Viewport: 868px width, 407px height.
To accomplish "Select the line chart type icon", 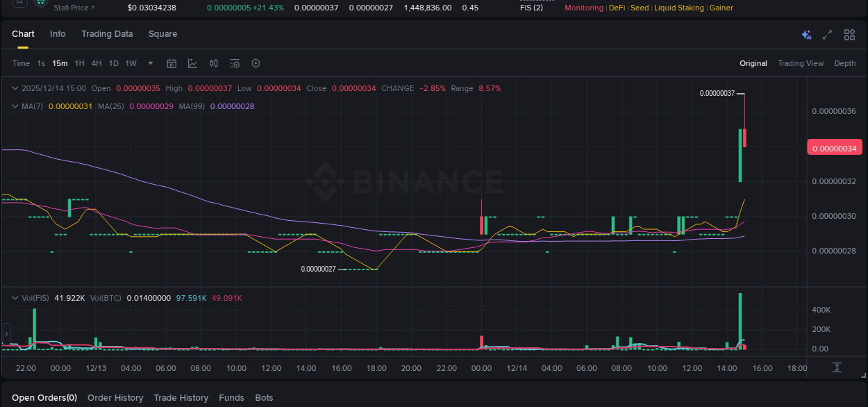I will coord(192,63).
